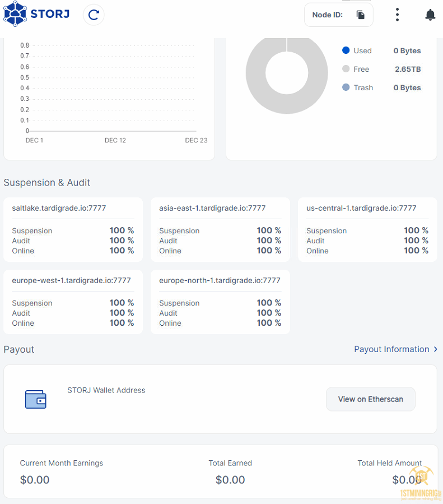This screenshot has width=443, height=504.
Task: Click the 2.65TB Free value
Action: click(x=408, y=69)
